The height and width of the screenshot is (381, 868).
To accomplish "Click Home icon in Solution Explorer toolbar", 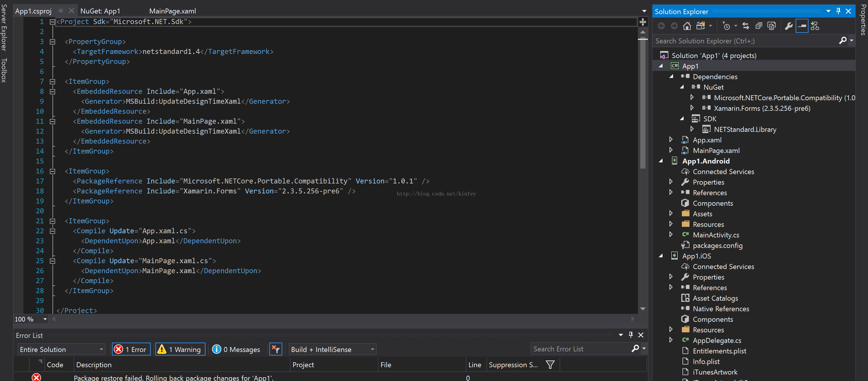I will click(x=687, y=26).
